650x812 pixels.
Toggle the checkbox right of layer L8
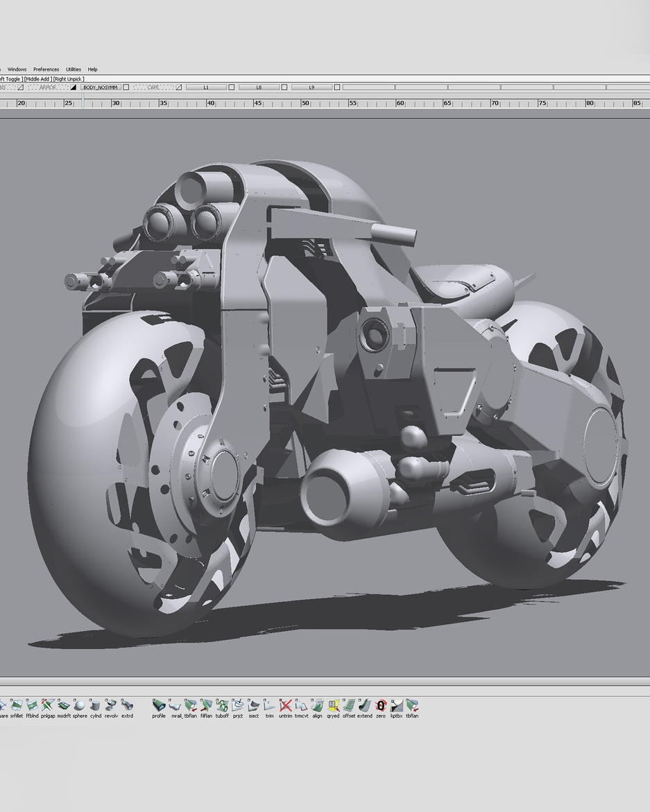pyautogui.click(x=284, y=87)
